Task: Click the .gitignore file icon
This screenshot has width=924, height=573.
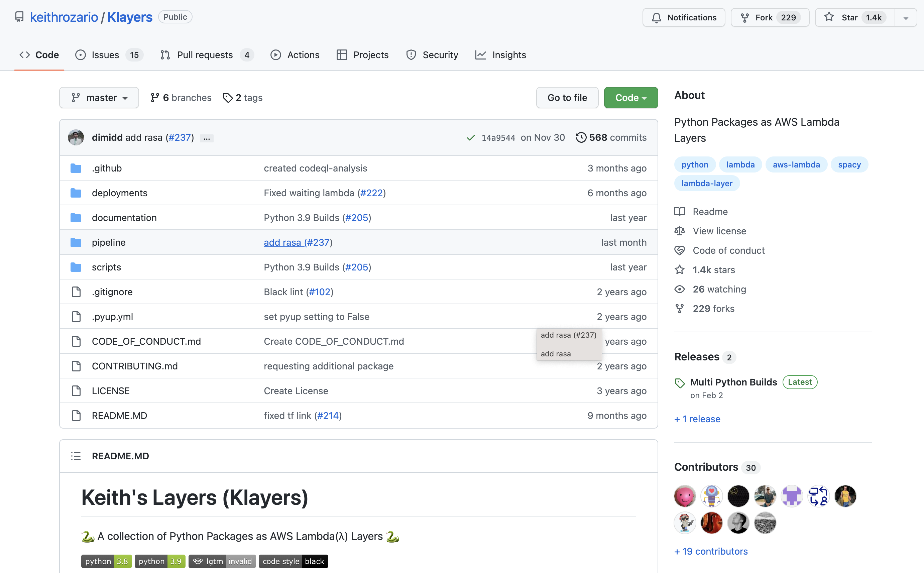Action: click(x=76, y=292)
